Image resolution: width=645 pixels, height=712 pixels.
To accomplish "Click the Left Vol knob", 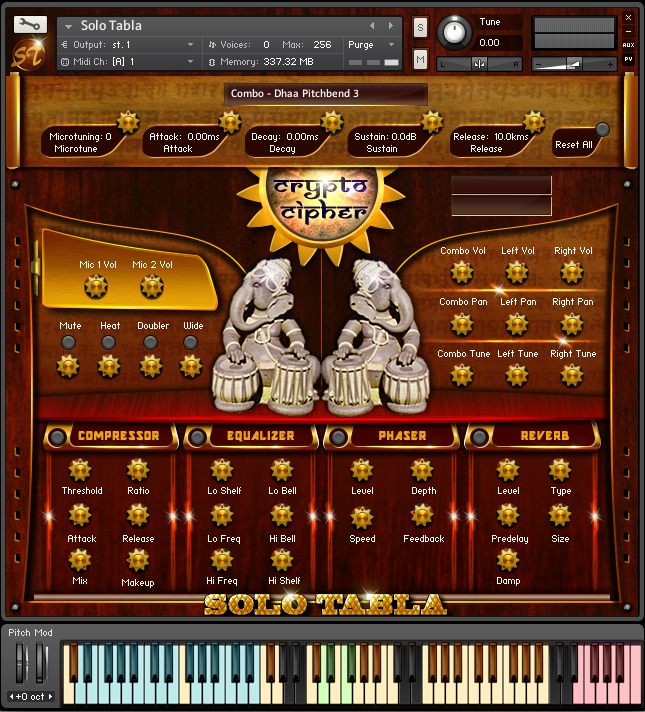I will click(517, 272).
